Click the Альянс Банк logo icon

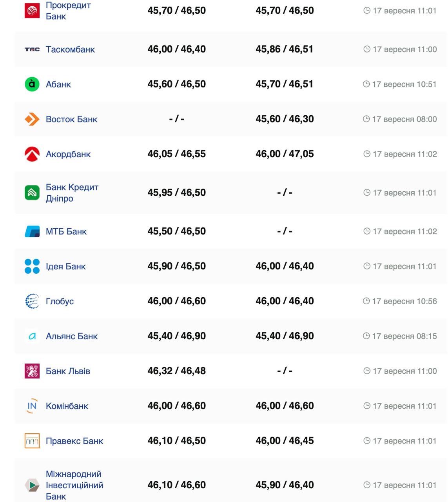click(32, 336)
